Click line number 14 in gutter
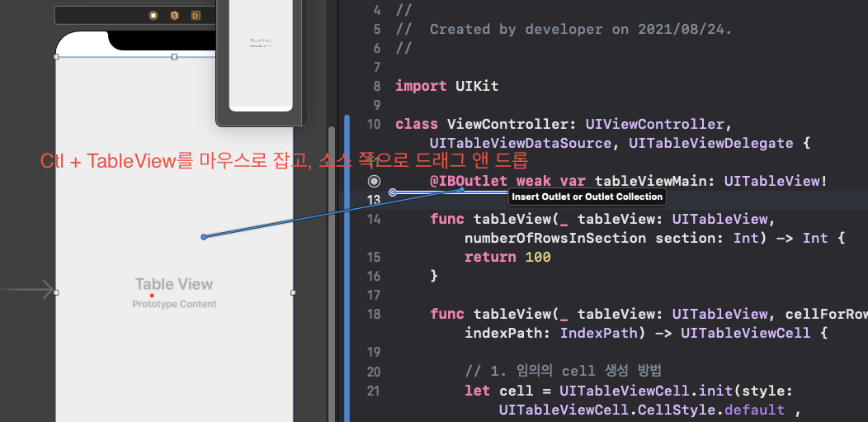This screenshot has width=868, height=422. tap(374, 220)
